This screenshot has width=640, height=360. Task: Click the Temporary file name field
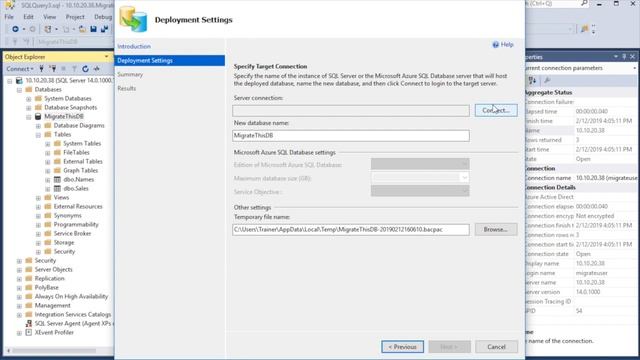click(x=351, y=229)
